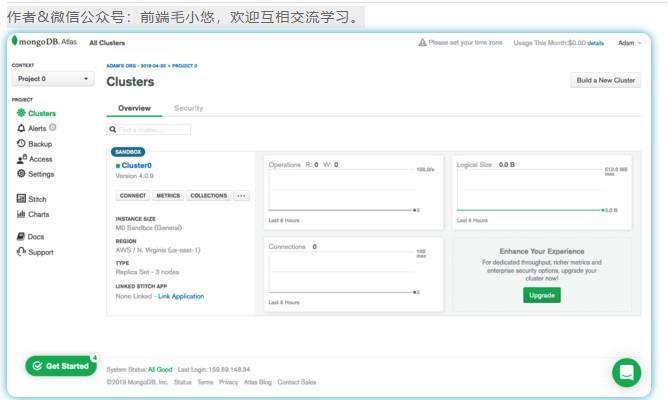Click the time zone warning triangle icon
668x400 pixels.
(x=422, y=43)
